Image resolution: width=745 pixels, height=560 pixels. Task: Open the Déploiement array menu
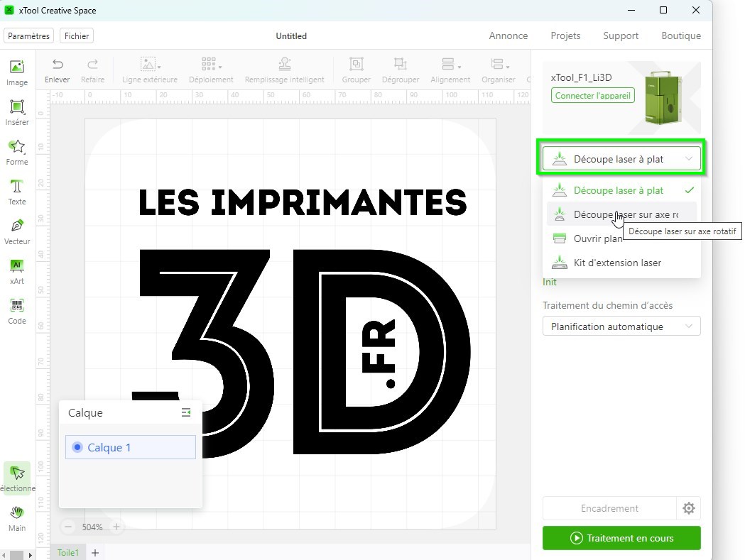click(x=211, y=71)
